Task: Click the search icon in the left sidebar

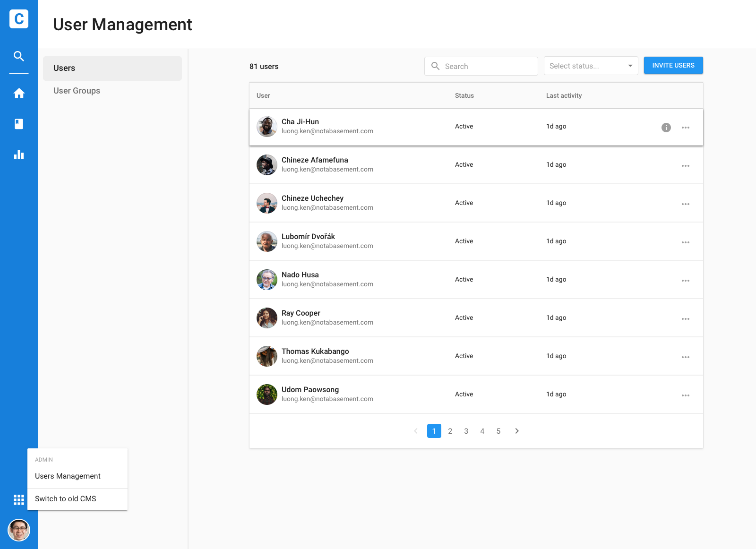Action: 19,56
